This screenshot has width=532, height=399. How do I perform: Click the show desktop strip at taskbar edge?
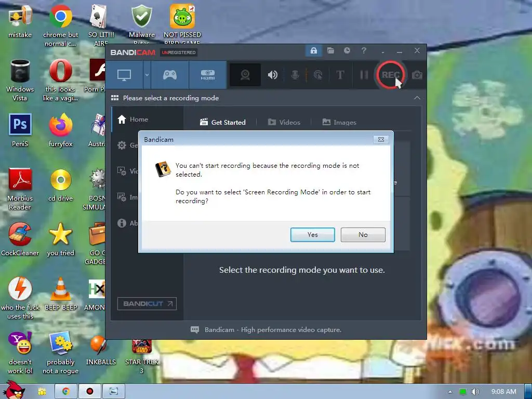pyautogui.click(x=528, y=392)
